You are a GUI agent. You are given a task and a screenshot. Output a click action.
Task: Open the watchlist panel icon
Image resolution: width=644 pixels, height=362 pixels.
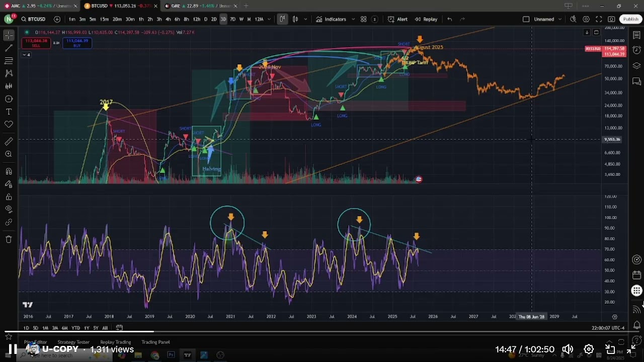(x=636, y=35)
